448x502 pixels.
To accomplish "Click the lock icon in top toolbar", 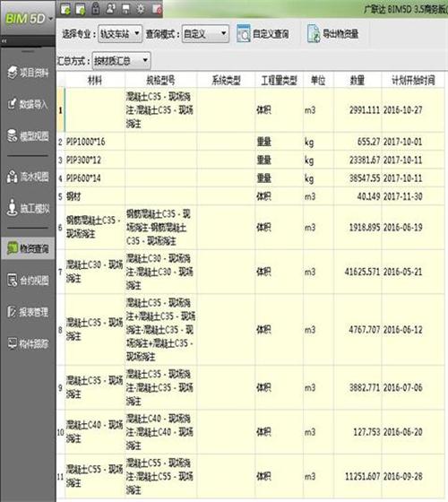I will [96, 8].
